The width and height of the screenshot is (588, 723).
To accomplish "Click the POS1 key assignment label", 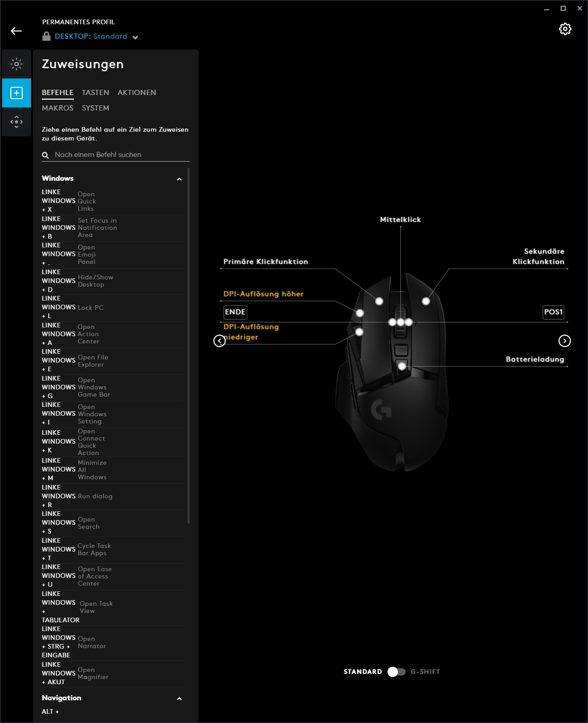I will coord(553,312).
